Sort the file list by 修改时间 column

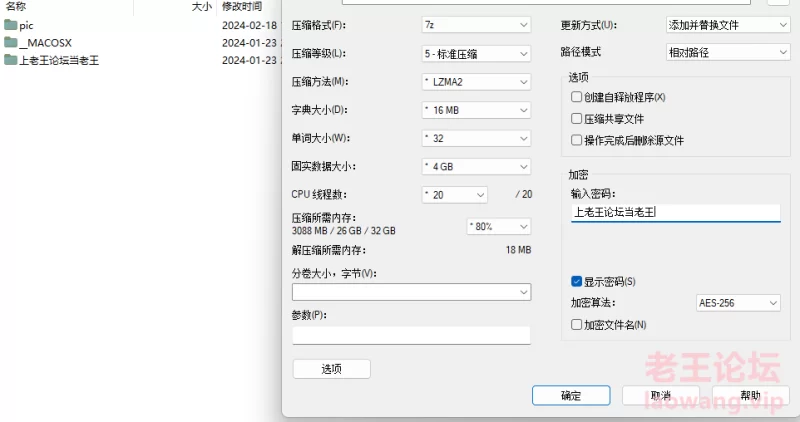[242, 7]
